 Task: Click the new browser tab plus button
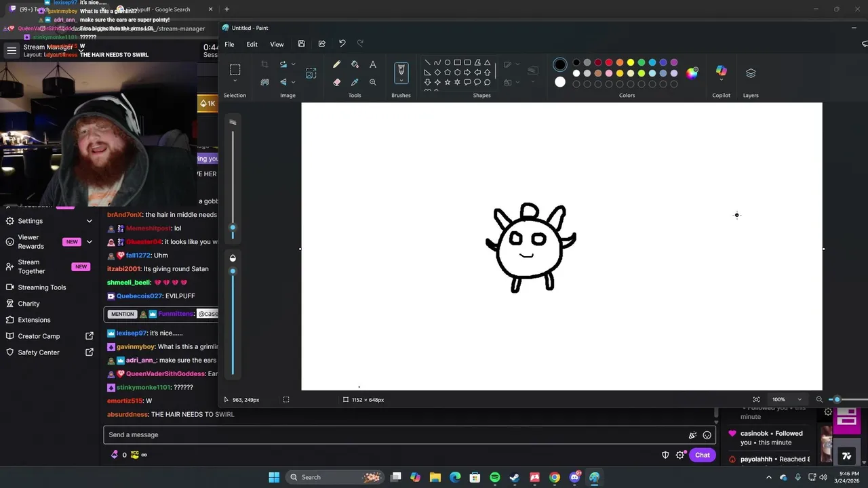(226, 9)
